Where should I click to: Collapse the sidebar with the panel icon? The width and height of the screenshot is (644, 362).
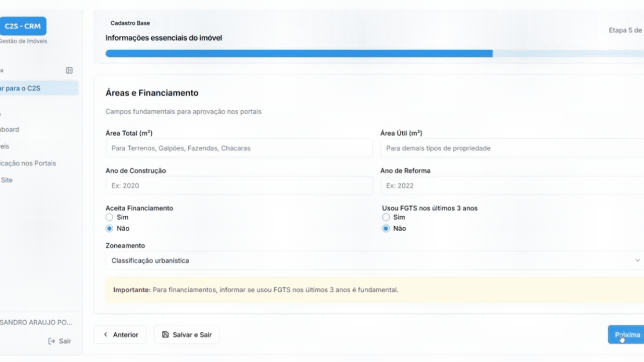(x=69, y=70)
